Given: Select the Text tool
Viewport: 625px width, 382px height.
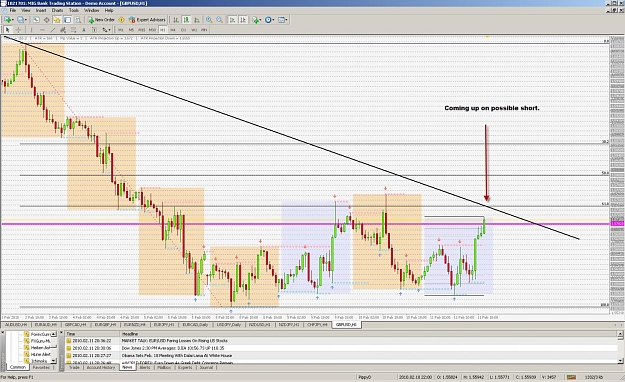Looking at the screenshot, I should (84, 30).
